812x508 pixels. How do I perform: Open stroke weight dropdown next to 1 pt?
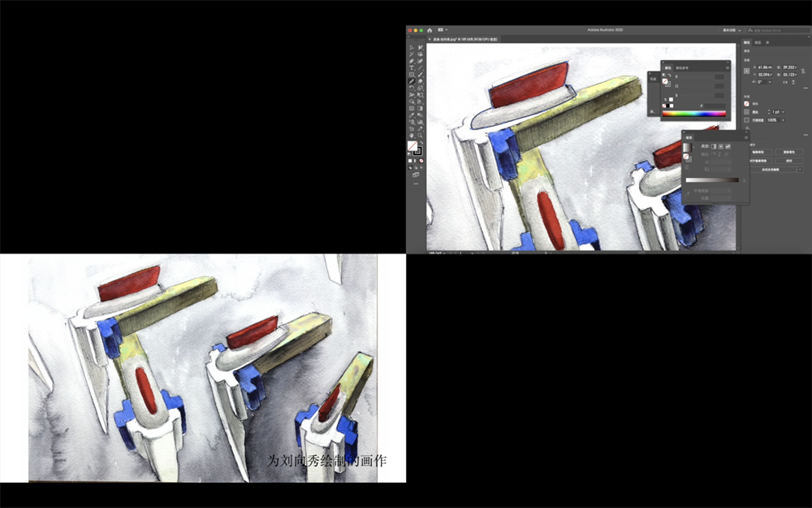(x=783, y=112)
